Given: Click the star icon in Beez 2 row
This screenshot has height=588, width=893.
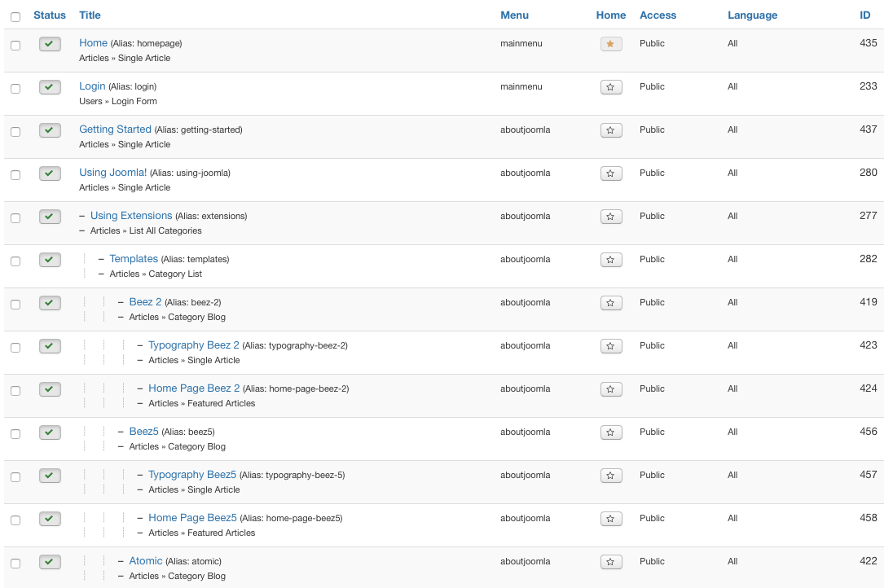Looking at the screenshot, I should coord(610,304).
